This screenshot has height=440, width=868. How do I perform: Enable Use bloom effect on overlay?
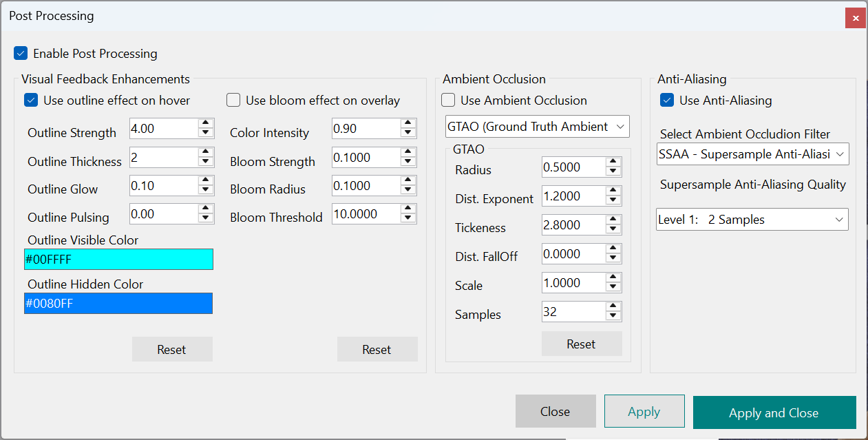coord(233,100)
